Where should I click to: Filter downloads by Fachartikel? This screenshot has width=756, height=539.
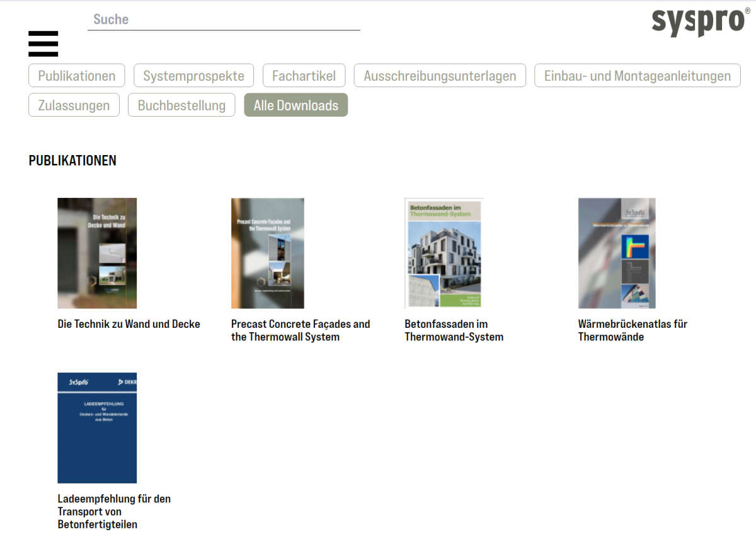(304, 76)
